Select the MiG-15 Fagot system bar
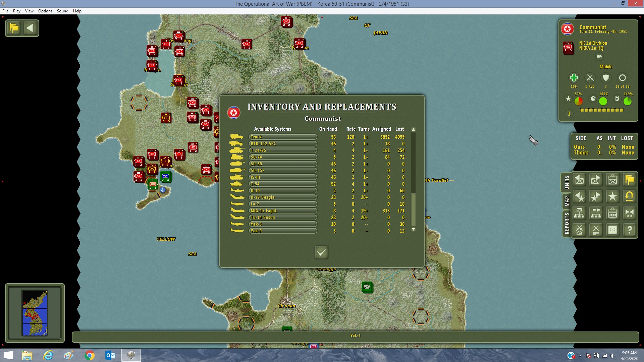 tap(283, 211)
